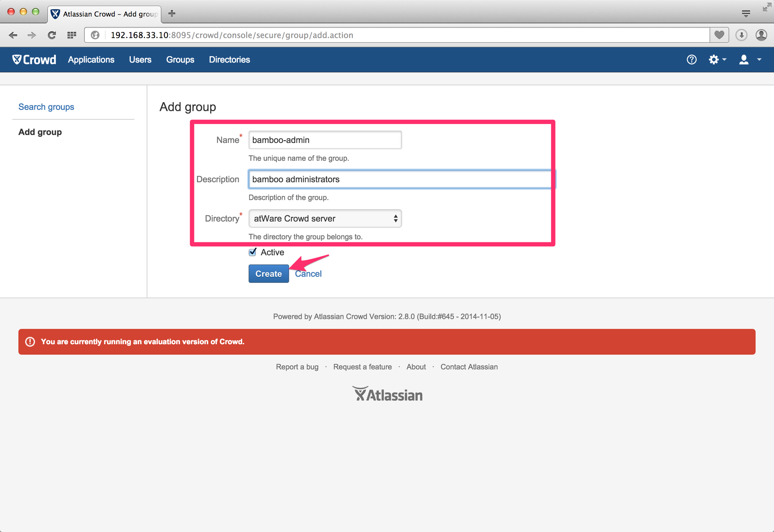Viewport: 774px width, 532px height.
Task: Click the evaluation version banner text
Action: coord(143,342)
